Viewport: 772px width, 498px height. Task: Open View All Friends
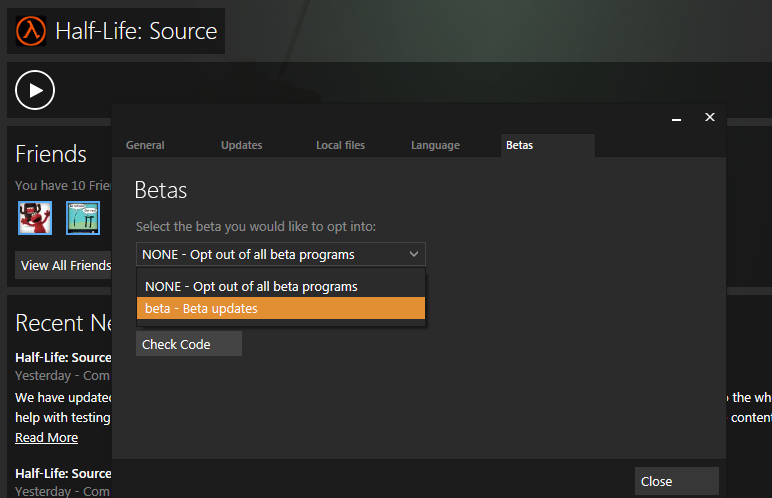click(64, 266)
